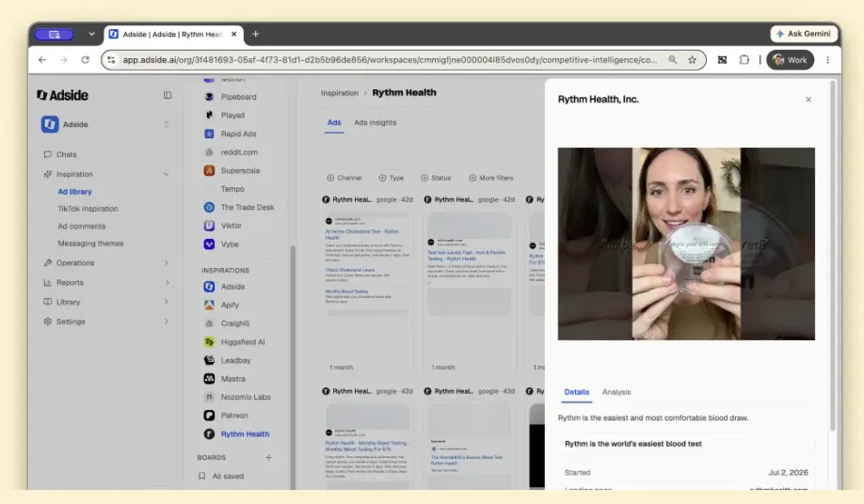Select Rythm Health inspiration entry

click(x=245, y=433)
